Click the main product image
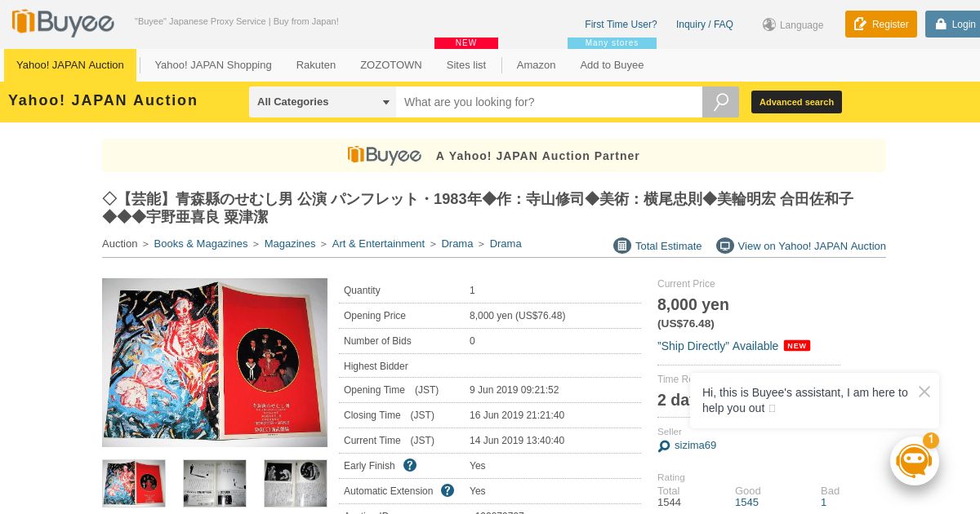980x514 pixels. point(215,362)
